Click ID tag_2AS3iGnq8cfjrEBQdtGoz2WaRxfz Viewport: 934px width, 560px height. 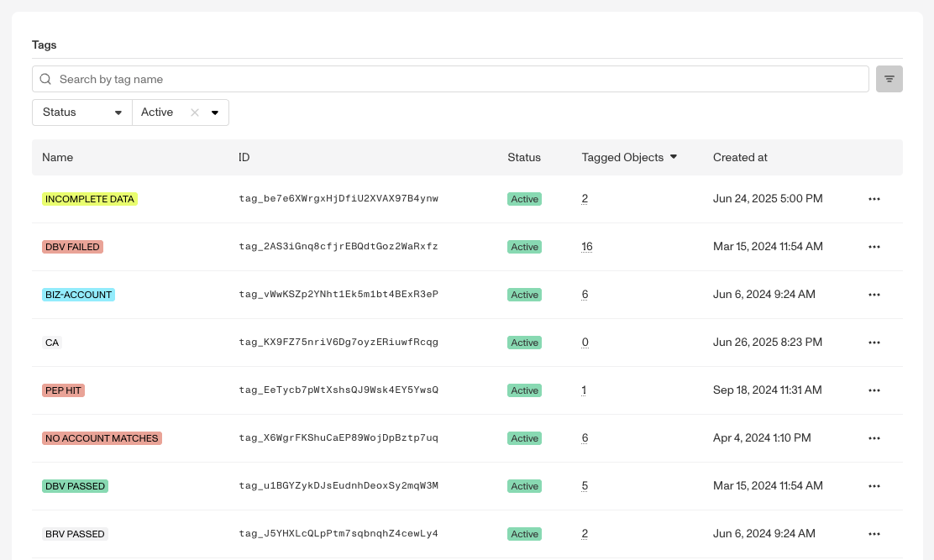click(338, 246)
